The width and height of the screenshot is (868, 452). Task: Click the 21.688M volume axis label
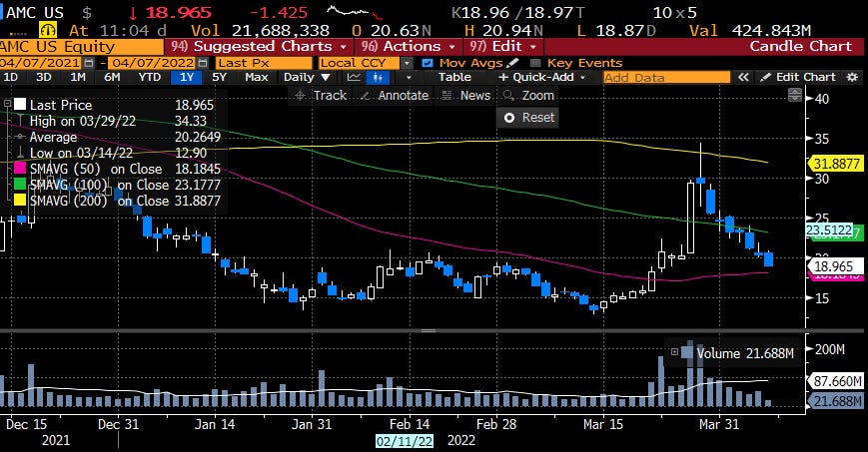[837, 401]
